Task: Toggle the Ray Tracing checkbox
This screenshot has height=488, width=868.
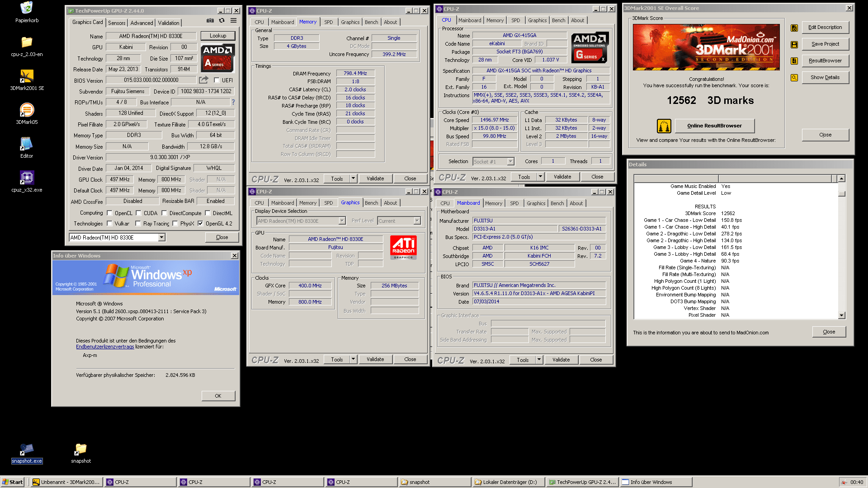Action: pyautogui.click(x=138, y=223)
